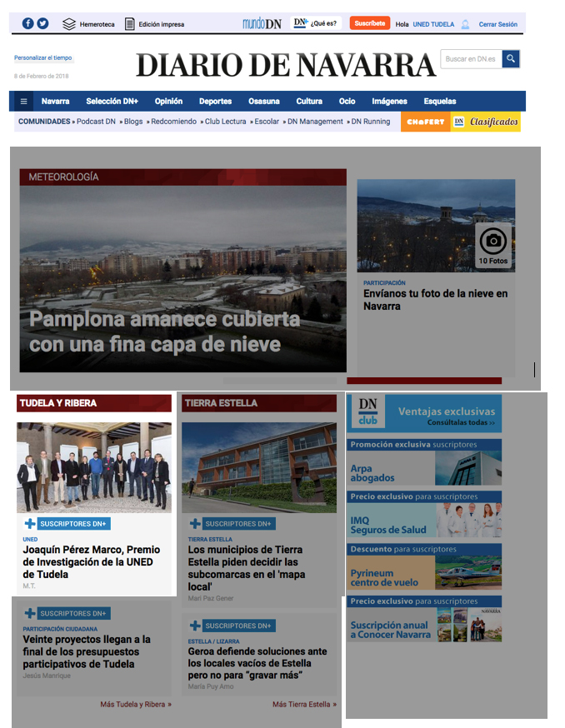Open the Navarra menu section
Image resolution: width=565 pixels, height=728 pixels.
[x=55, y=102]
